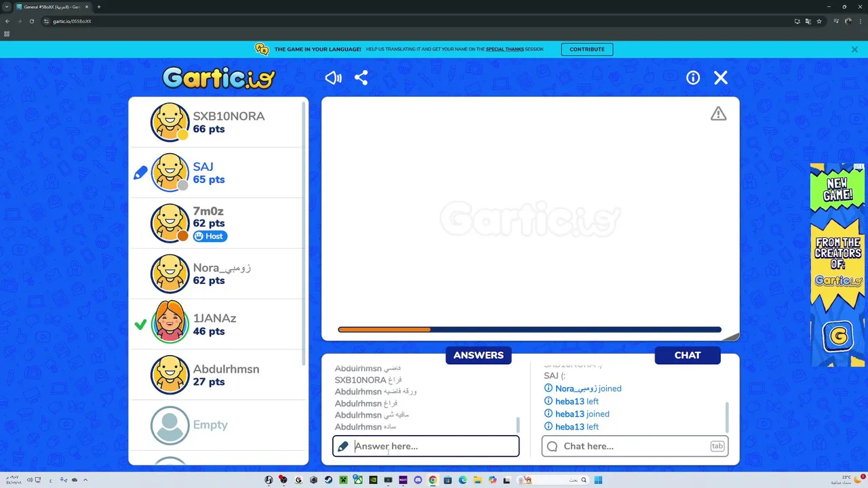Image resolution: width=868 pixels, height=488 pixels.
Task: Click the Empty player slot
Action: 218,425
